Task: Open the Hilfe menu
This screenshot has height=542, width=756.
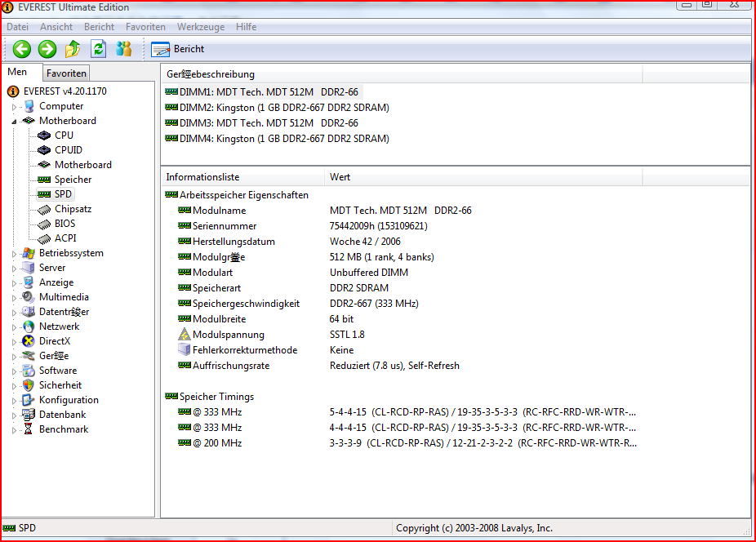Action: coord(246,27)
